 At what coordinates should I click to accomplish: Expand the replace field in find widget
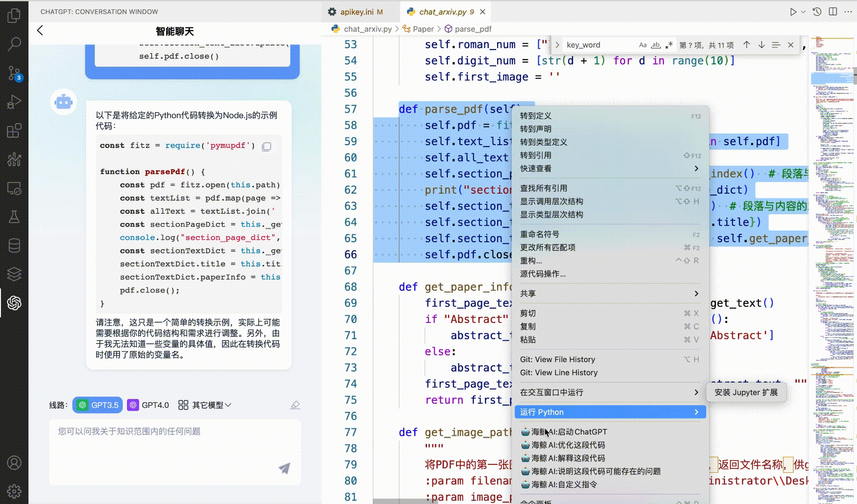(x=557, y=45)
